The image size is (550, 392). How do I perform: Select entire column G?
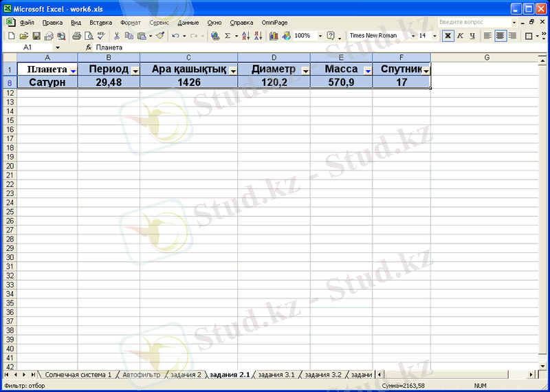coord(487,58)
